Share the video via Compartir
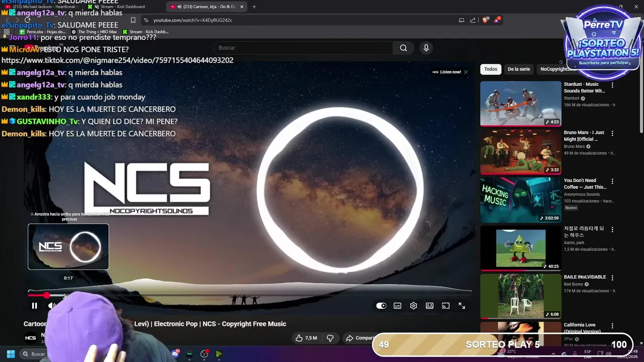 click(360, 338)
